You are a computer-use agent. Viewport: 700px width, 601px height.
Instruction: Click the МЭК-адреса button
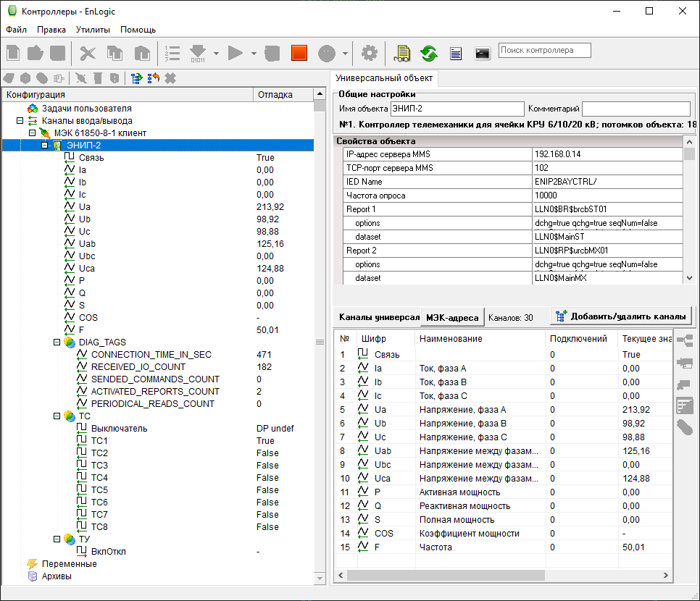tap(452, 317)
